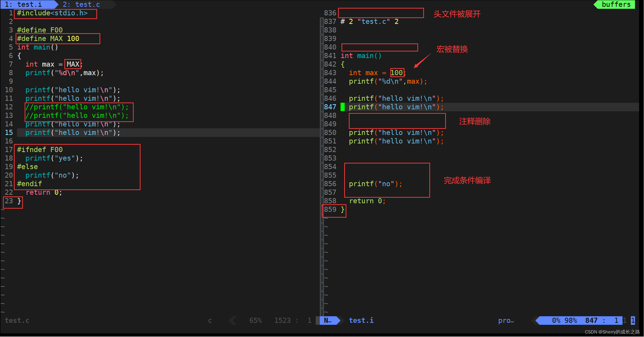Click closing brace on line 859

(343, 210)
